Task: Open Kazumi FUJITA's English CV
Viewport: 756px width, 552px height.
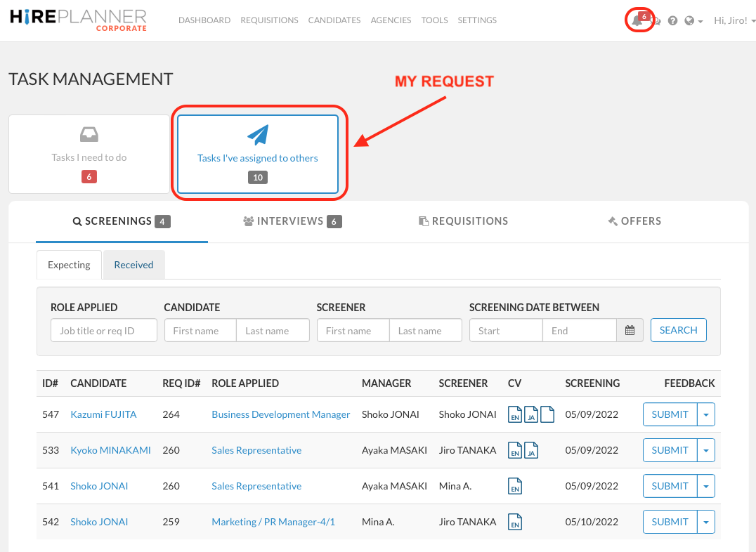Action: [x=515, y=414]
